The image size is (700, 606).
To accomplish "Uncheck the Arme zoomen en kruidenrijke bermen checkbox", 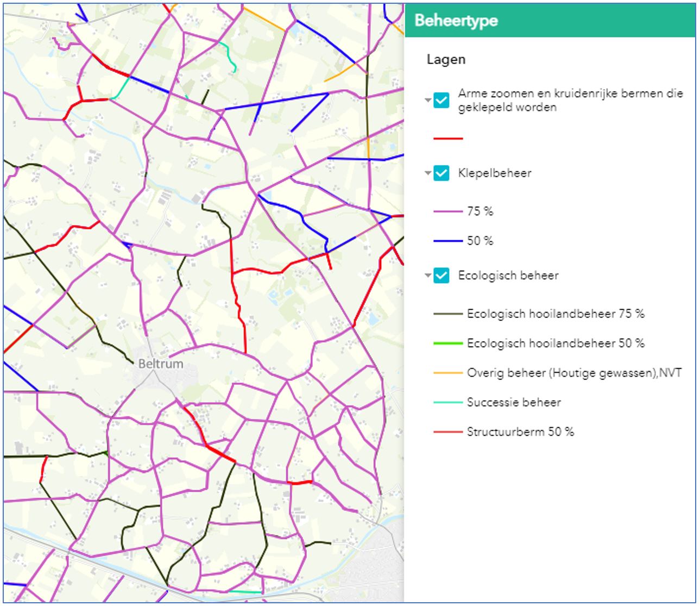I will click(x=441, y=100).
